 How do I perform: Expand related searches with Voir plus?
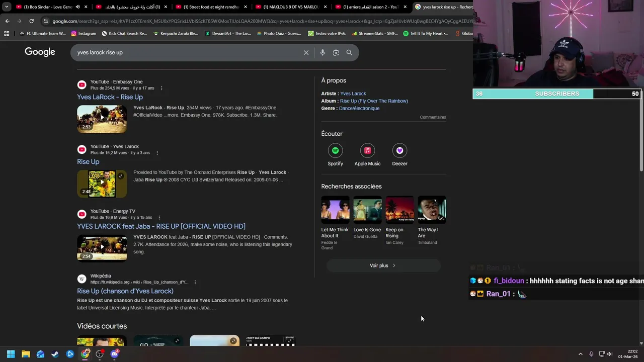[x=383, y=265]
